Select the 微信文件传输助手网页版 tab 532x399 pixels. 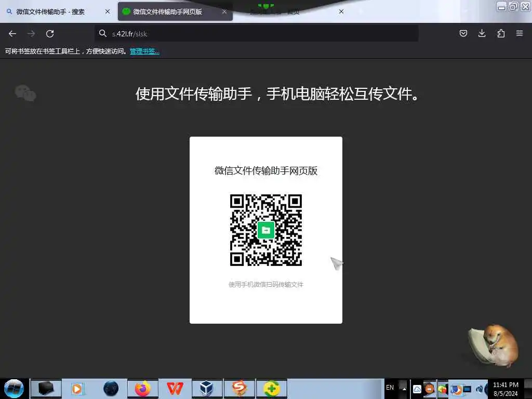175,11
